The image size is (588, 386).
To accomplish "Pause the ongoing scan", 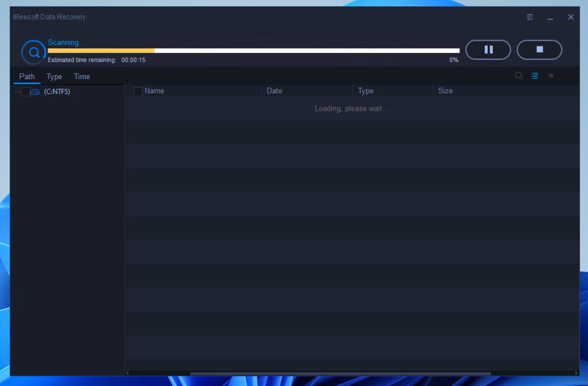I will click(x=488, y=50).
